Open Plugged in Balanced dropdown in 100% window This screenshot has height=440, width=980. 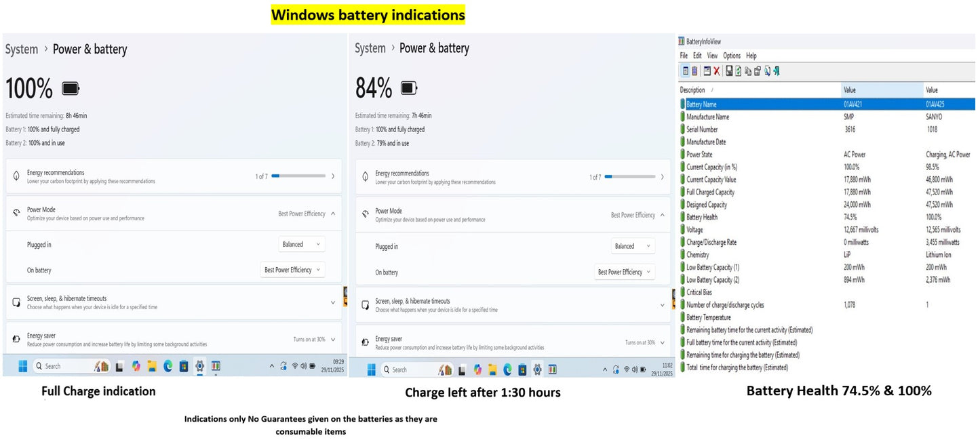pyautogui.click(x=301, y=244)
